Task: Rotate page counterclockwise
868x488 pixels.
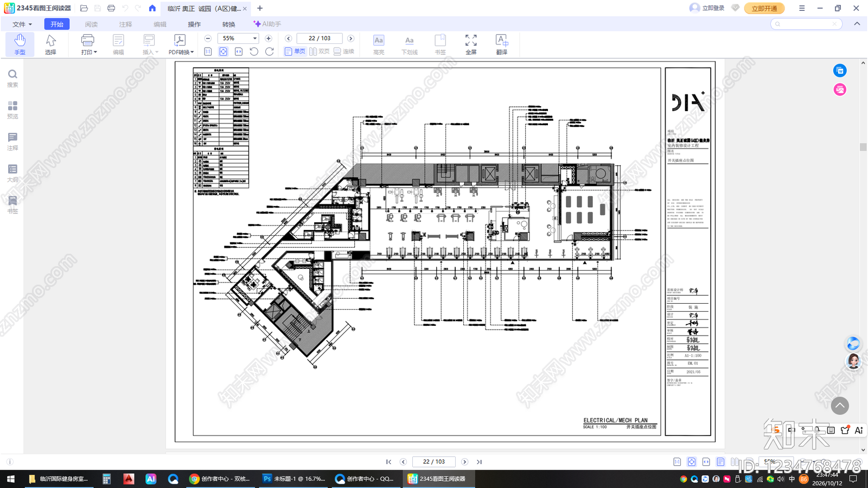Action: [x=254, y=52]
